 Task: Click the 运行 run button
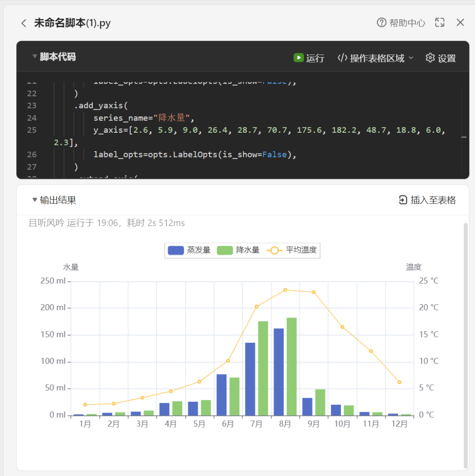(x=314, y=58)
